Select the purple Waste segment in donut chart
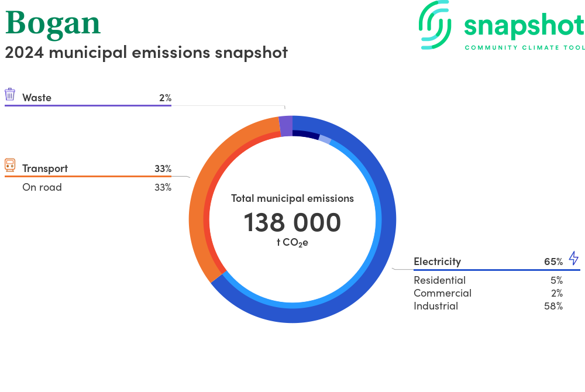The height and width of the screenshot is (392, 585). coord(285,126)
